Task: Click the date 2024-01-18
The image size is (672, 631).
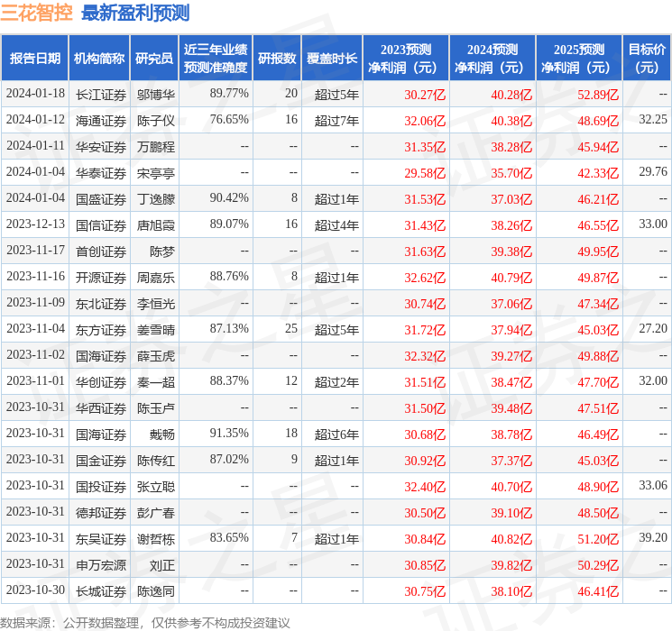Action: click(x=35, y=93)
